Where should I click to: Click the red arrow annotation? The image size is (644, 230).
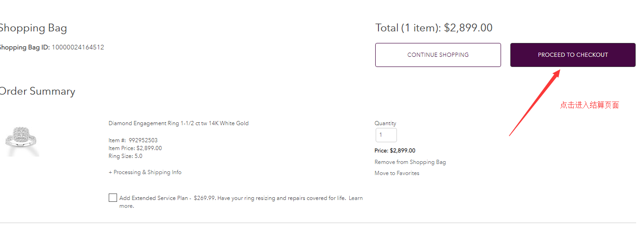[x=535, y=103]
